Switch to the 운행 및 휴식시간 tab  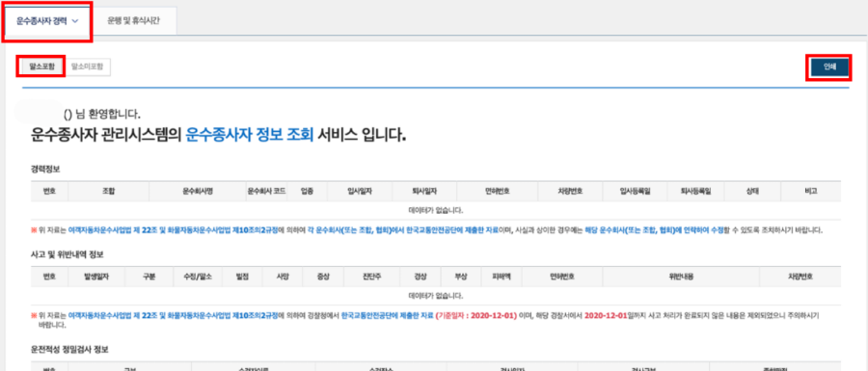tap(133, 21)
